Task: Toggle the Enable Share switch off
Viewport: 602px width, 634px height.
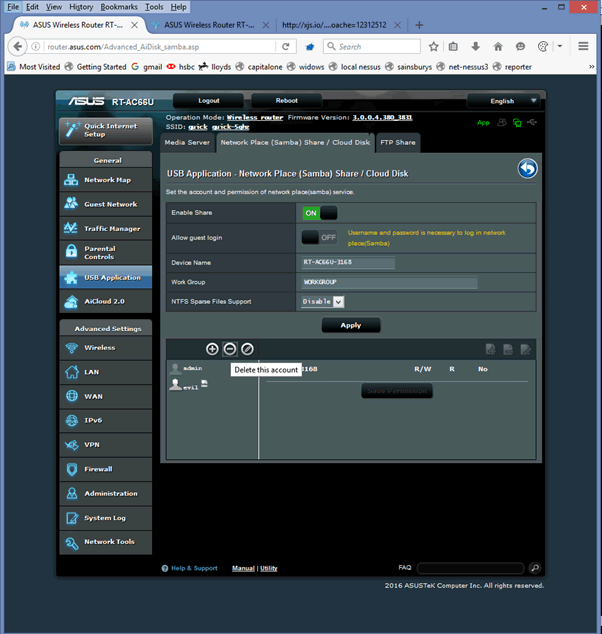Action: click(319, 213)
